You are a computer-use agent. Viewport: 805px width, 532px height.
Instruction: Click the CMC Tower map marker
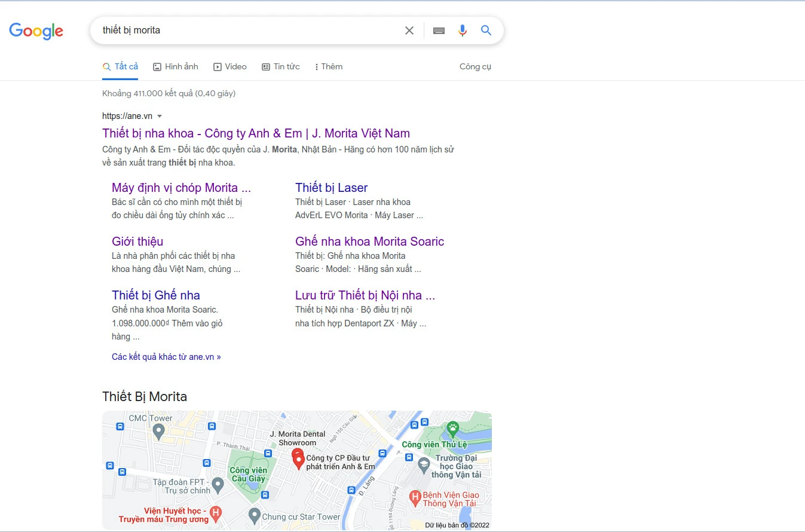158,432
